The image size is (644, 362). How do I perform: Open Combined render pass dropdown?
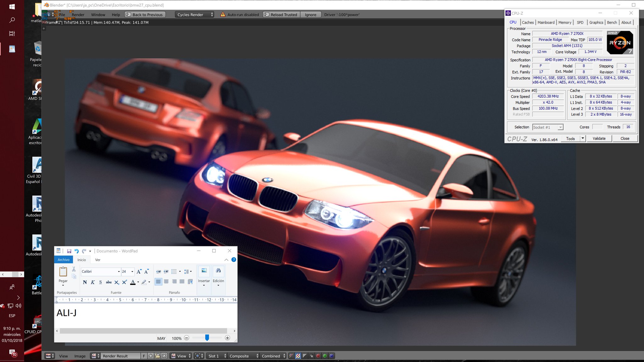tap(274, 356)
